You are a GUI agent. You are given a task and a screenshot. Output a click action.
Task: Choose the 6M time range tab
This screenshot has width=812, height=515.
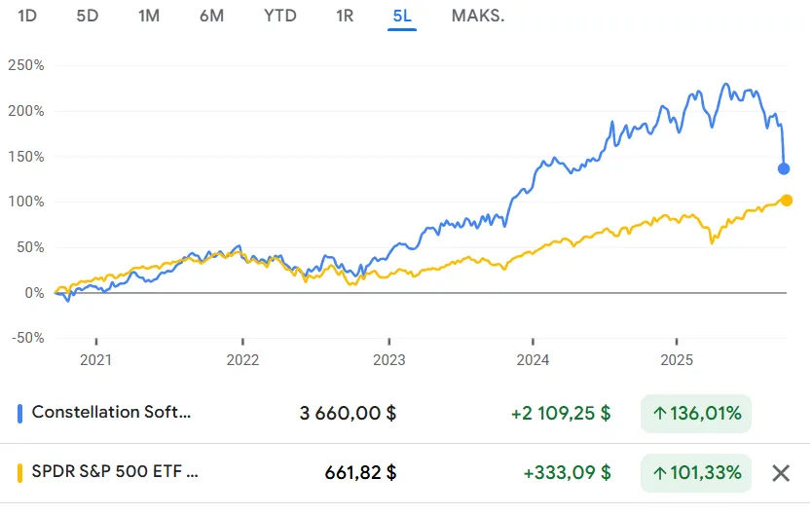[x=212, y=16]
